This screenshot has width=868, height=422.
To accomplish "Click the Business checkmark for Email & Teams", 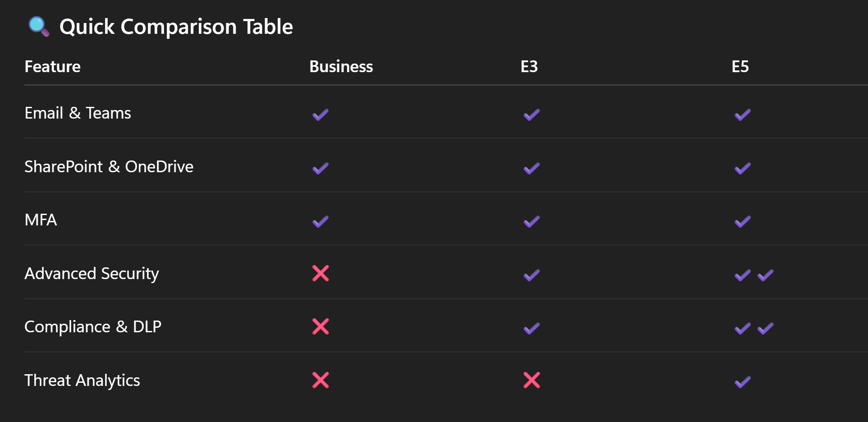I will [x=320, y=115].
